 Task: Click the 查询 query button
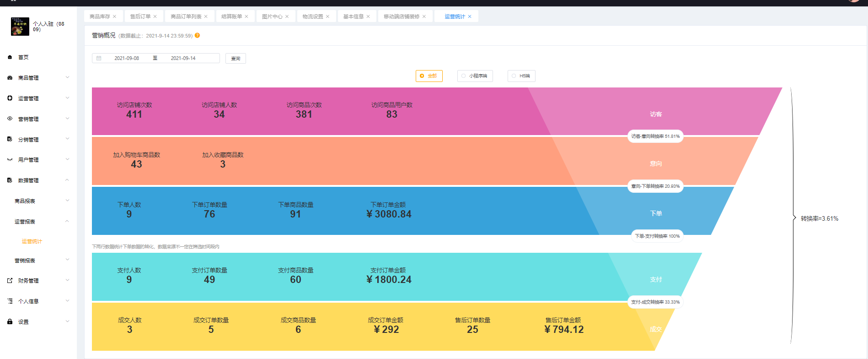(236, 58)
